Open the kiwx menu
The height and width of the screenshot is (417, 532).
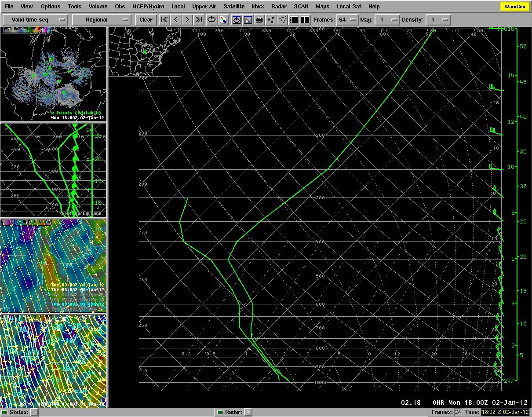click(x=258, y=7)
